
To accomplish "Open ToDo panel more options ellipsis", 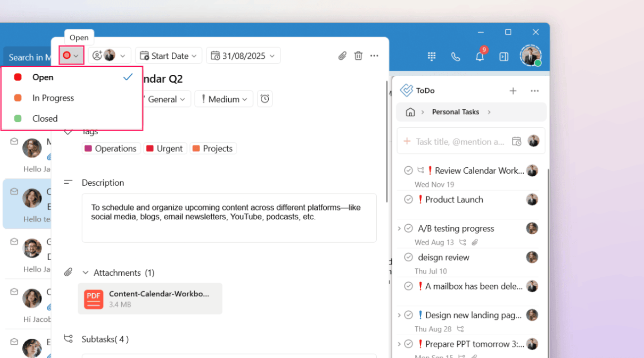I will coord(535,91).
